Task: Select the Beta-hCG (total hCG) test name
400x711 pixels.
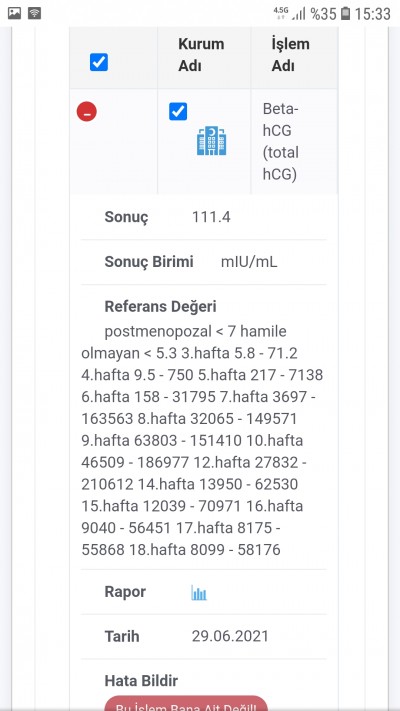Action: 281,141
